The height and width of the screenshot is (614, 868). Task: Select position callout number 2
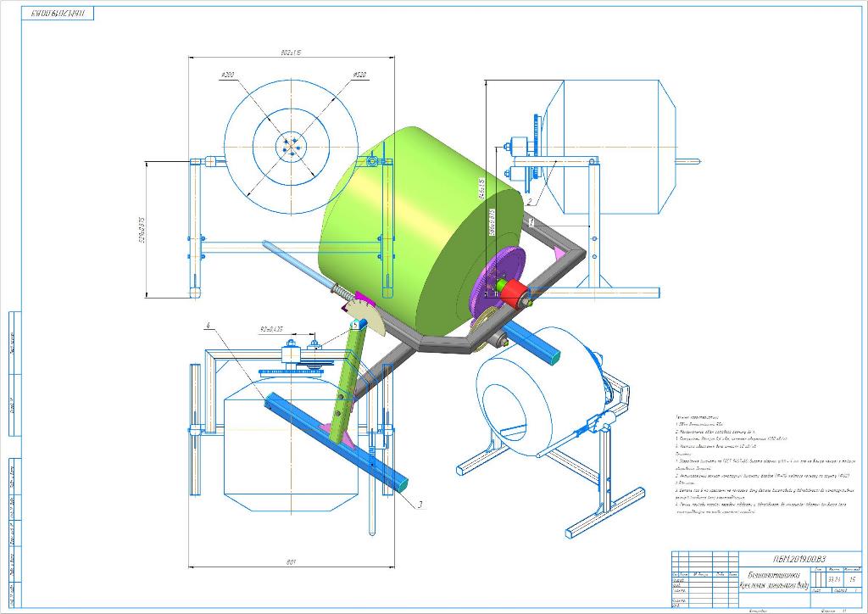[x=530, y=202]
